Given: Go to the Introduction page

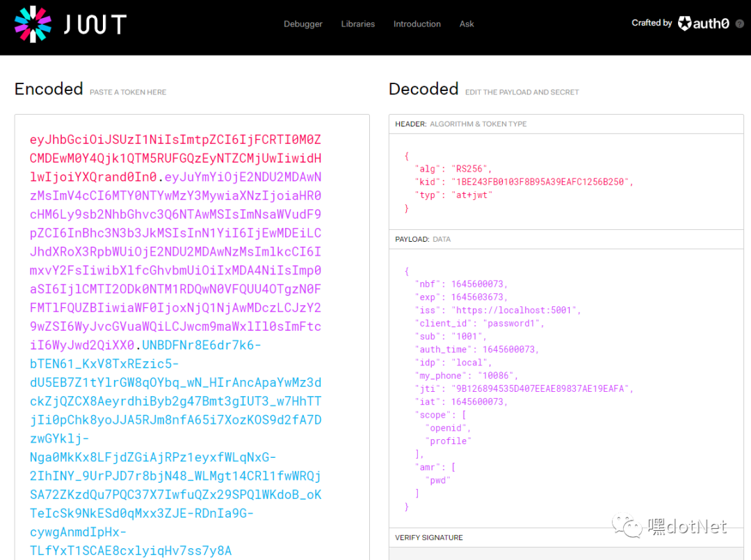Looking at the screenshot, I should coord(417,24).
